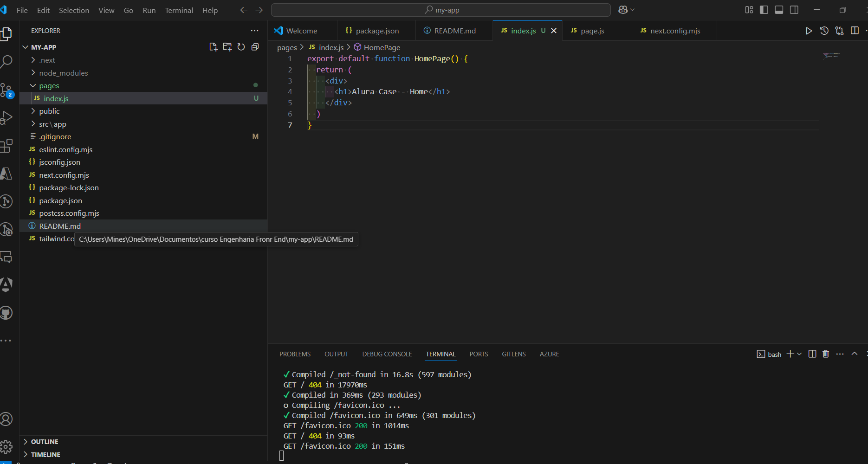The image size is (868, 464).
Task: Close the index.js editor tab
Action: point(554,31)
